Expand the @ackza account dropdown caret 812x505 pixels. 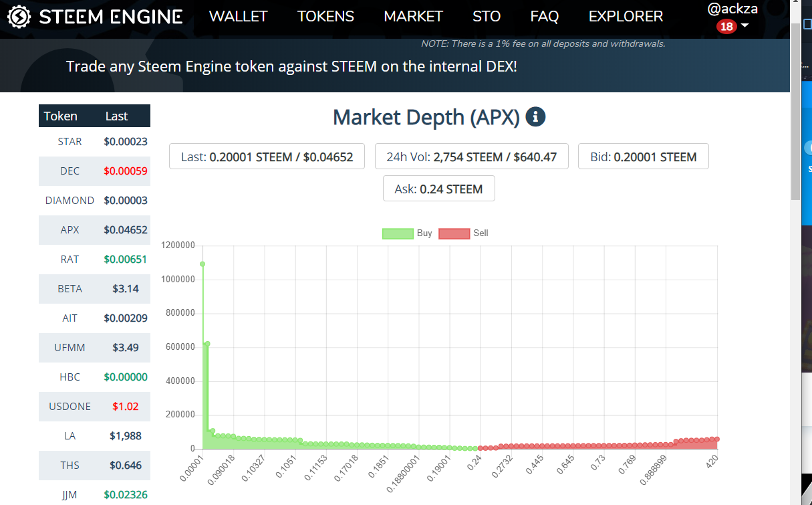[x=745, y=26]
